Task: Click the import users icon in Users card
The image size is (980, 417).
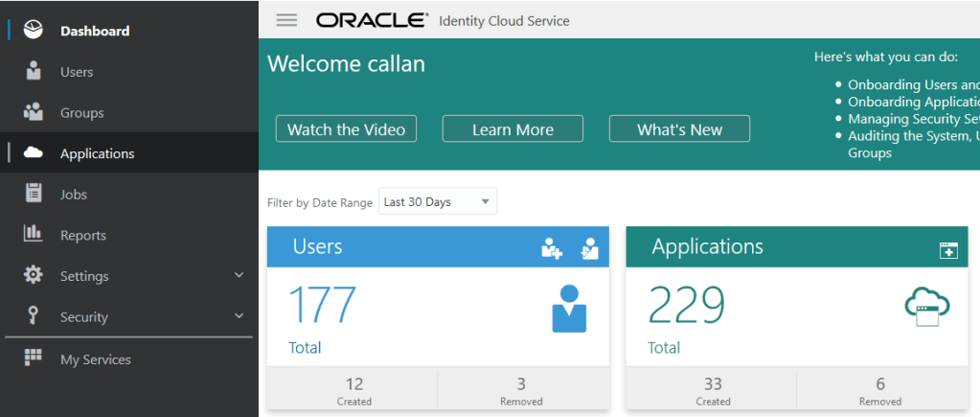Action: click(x=588, y=249)
